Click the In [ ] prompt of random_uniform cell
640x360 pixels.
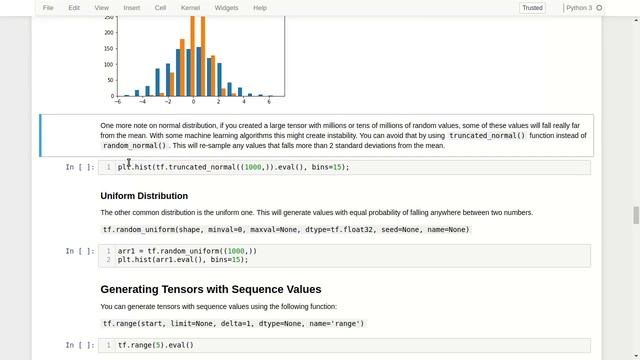tap(80, 251)
